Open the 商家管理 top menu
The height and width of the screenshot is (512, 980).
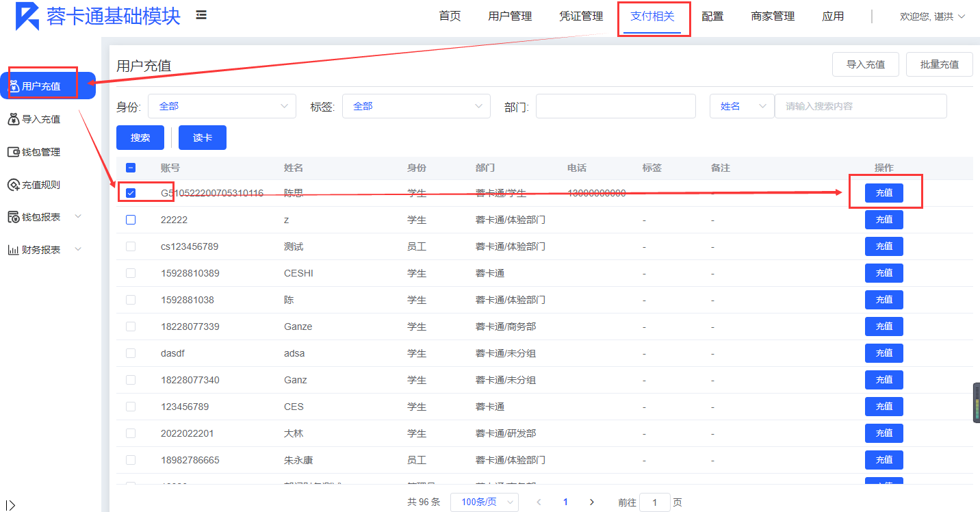click(x=773, y=16)
